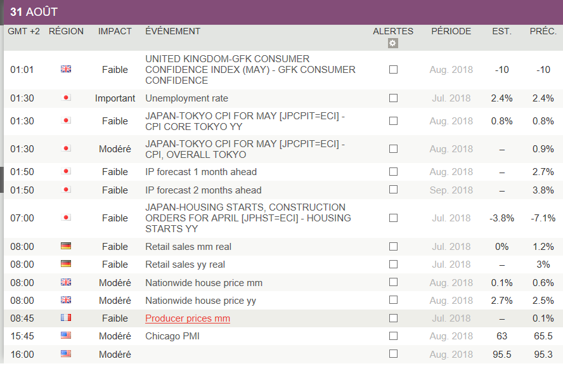Check alert box for Producer prices mm
The image size is (563, 392).
point(393,318)
